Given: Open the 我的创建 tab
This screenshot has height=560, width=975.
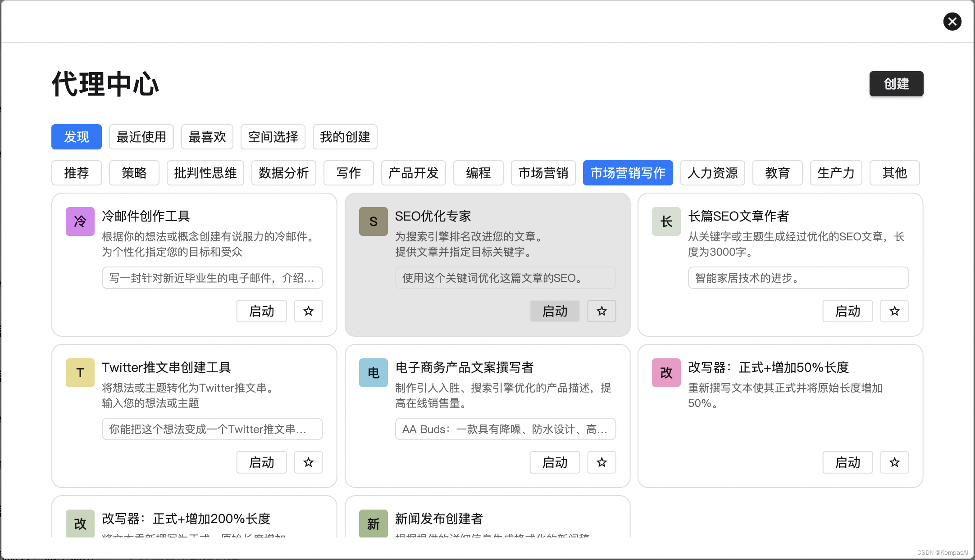Looking at the screenshot, I should coord(345,137).
